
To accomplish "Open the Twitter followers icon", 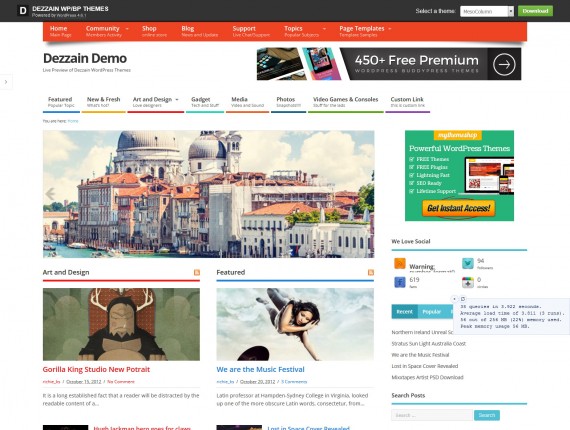I will point(467,264).
